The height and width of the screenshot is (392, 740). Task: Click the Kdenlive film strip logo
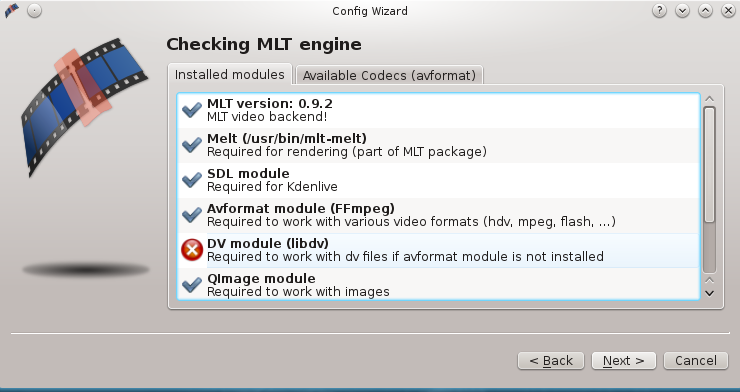pyautogui.click(x=84, y=106)
